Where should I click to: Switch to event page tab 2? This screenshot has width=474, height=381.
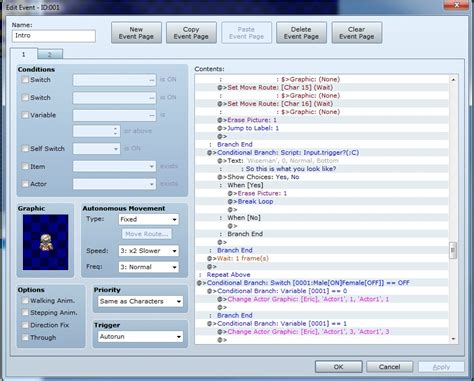coord(50,54)
